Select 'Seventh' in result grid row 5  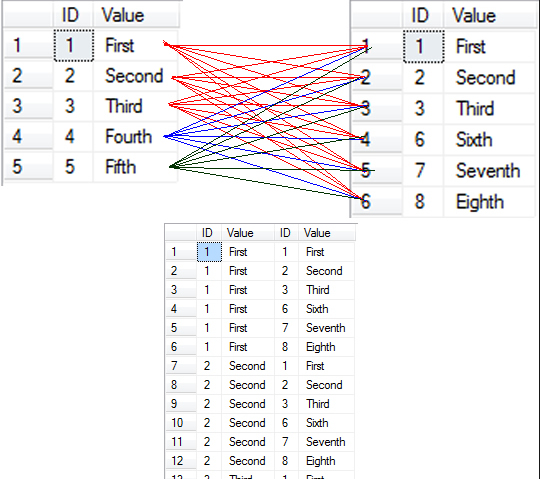(x=326, y=328)
